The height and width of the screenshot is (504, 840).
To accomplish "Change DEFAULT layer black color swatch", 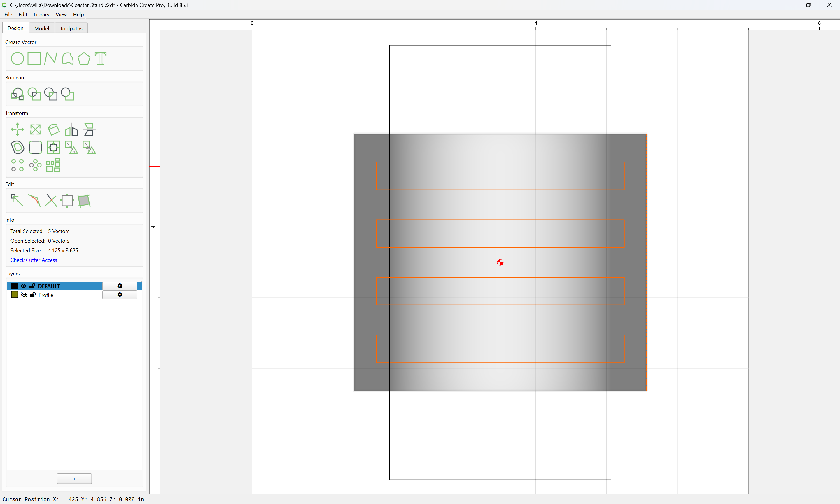I will (x=15, y=286).
